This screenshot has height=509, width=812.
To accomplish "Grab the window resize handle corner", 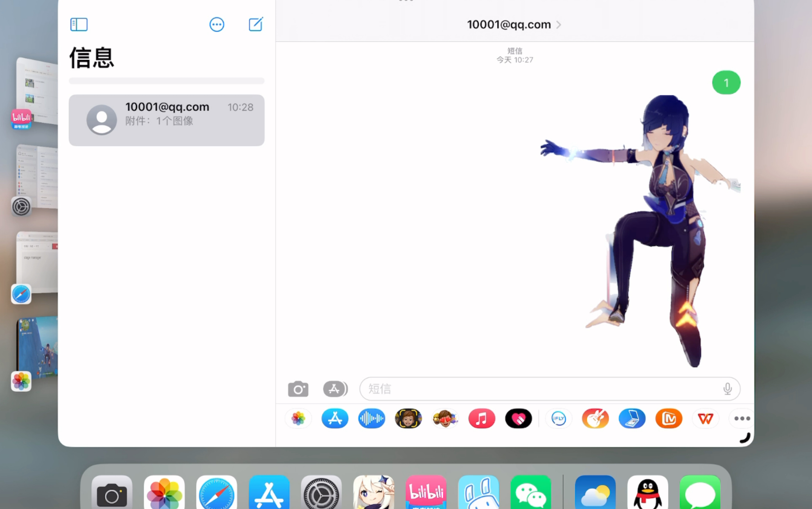I will pos(745,438).
